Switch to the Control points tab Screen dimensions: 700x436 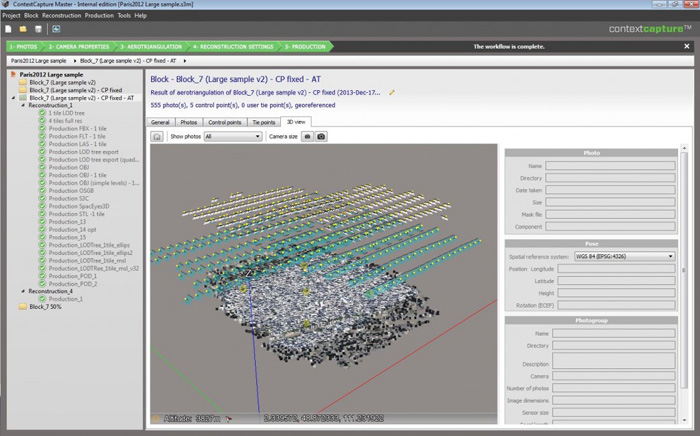tap(226, 122)
